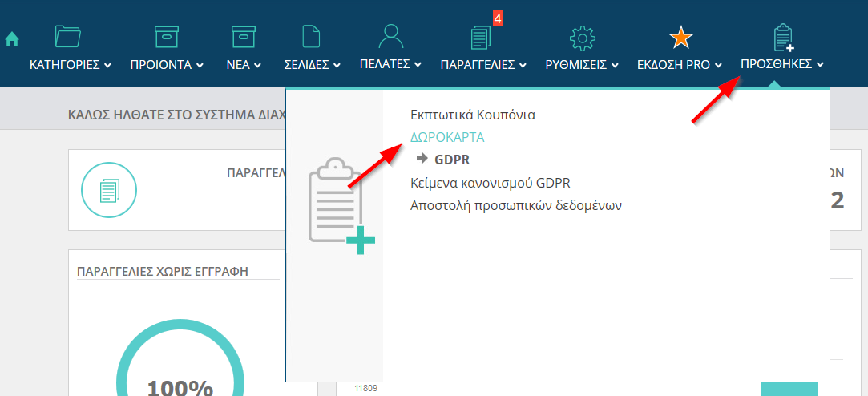Open the ΠΕΛΑΤΕΣ dropdown menu
The image size is (868, 396).
(390, 64)
